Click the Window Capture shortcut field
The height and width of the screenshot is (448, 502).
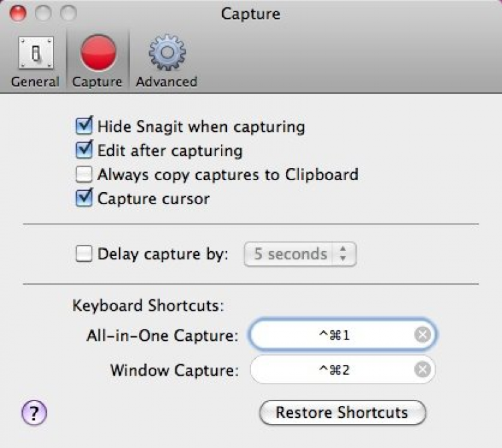pyautogui.click(x=333, y=369)
